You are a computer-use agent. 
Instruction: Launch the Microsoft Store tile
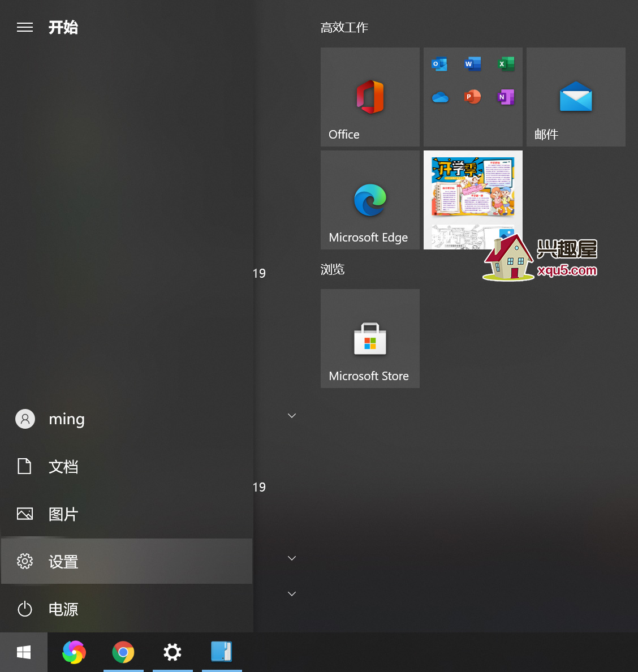click(x=370, y=339)
